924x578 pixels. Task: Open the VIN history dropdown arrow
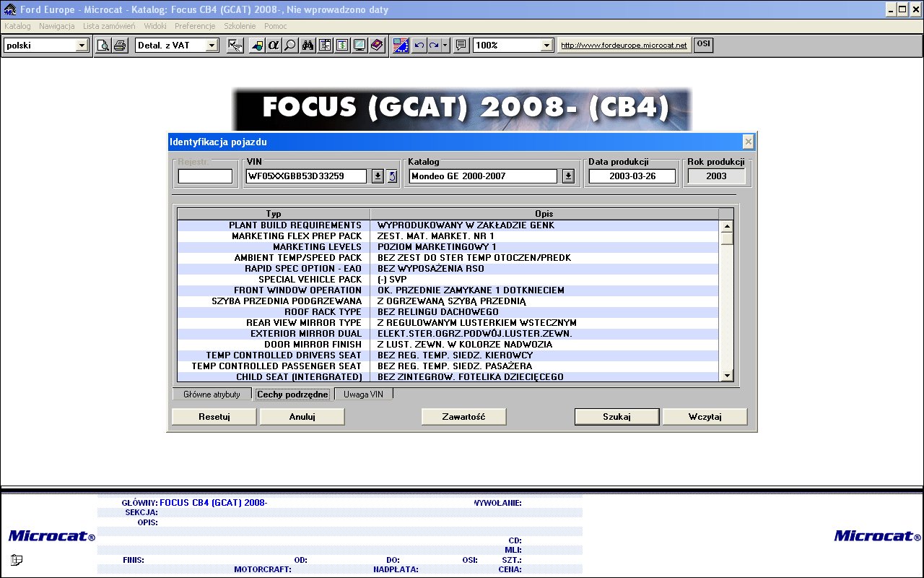[378, 176]
